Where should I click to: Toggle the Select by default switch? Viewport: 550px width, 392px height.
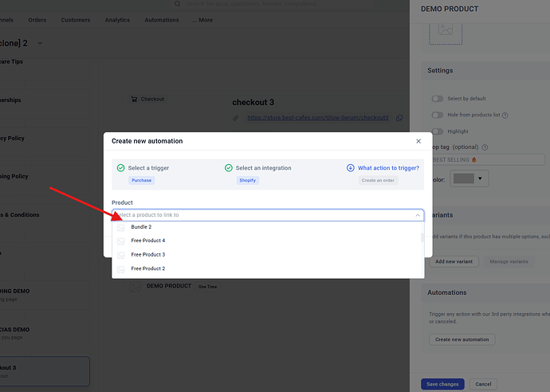pos(438,99)
